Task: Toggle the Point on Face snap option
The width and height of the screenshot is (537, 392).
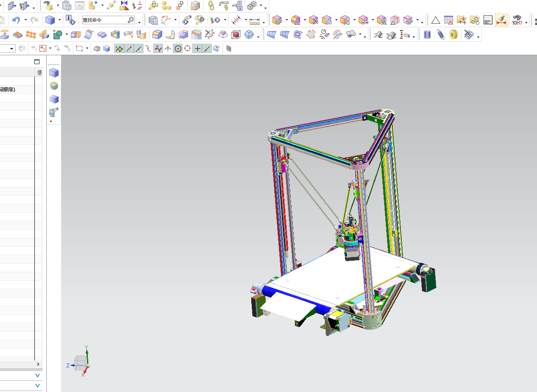Action: 216,49
